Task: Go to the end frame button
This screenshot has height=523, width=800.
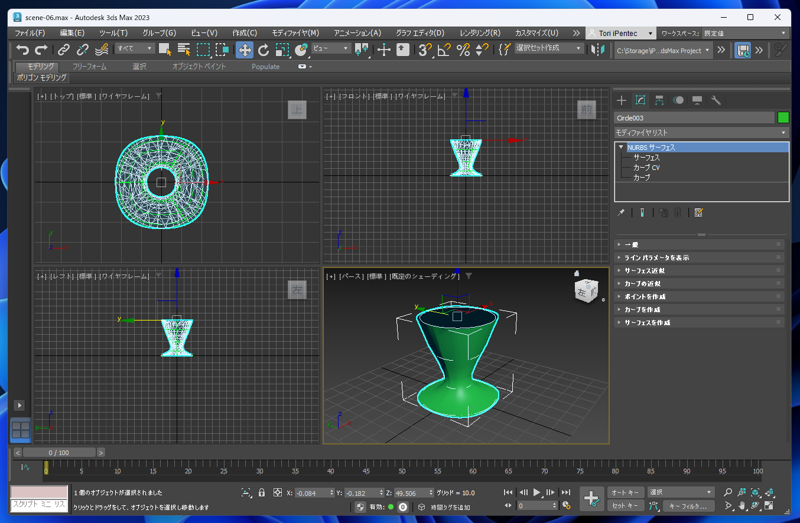Action: [x=566, y=492]
